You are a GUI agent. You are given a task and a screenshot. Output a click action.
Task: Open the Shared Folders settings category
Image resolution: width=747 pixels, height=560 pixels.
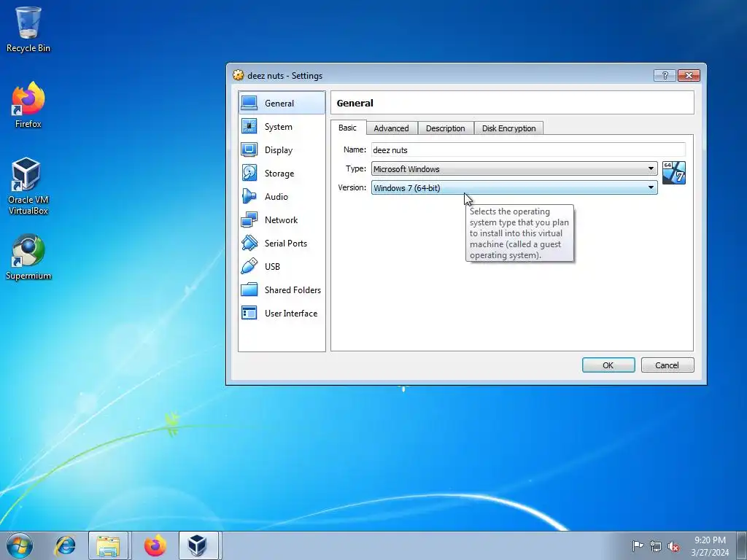(x=282, y=290)
